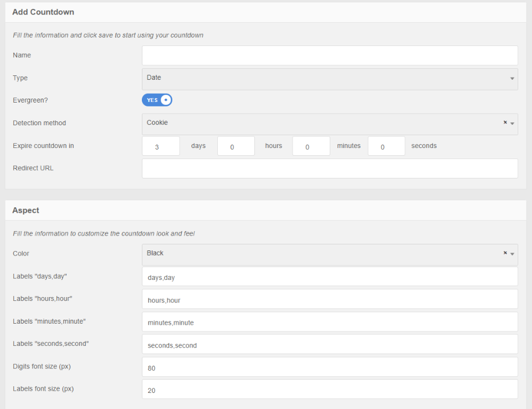Open the Type dropdown showing Date
This screenshot has height=409, width=532.
pyautogui.click(x=330, y=79)
